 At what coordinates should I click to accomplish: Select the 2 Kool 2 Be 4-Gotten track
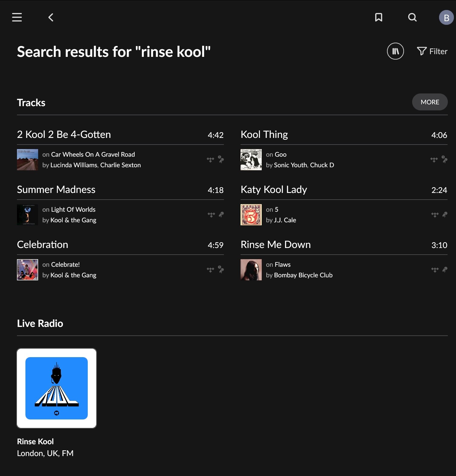click(64, 135)
